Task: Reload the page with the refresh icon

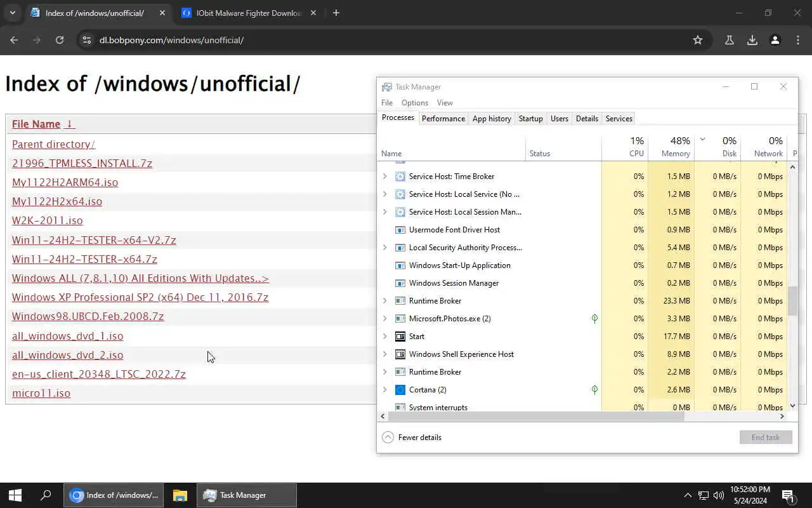Action: tap(60, 40)
